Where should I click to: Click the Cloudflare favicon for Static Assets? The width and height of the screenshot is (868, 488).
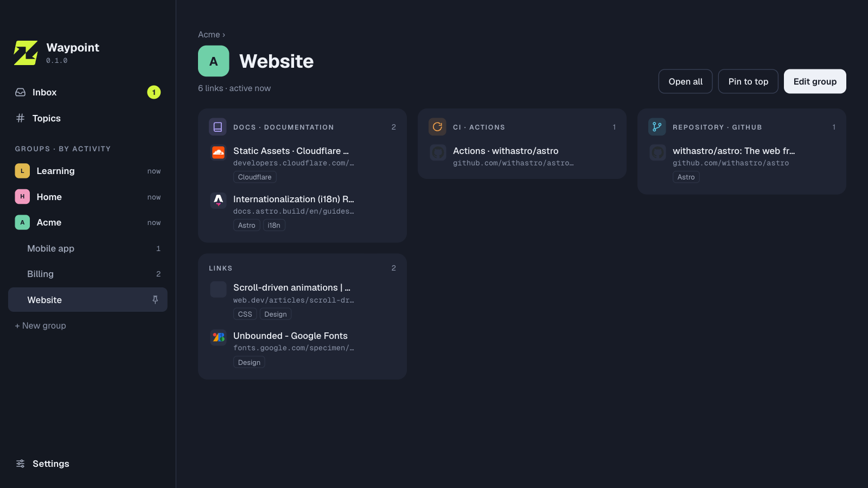click(219, 153)
